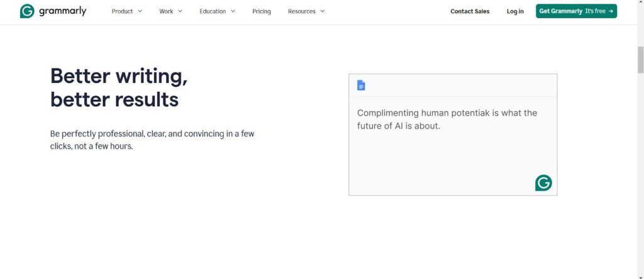
Task: Open the Pricing page
Action: tap(262, 11)
